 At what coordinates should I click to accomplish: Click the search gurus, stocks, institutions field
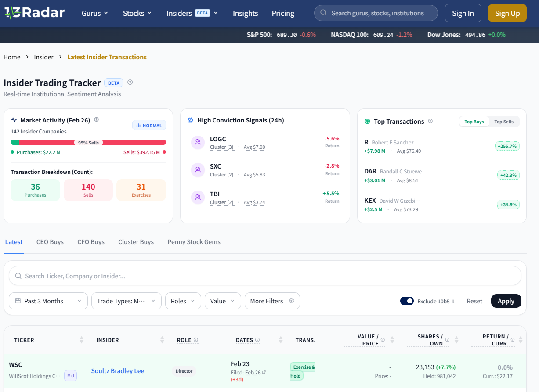(x=376, y=13)
